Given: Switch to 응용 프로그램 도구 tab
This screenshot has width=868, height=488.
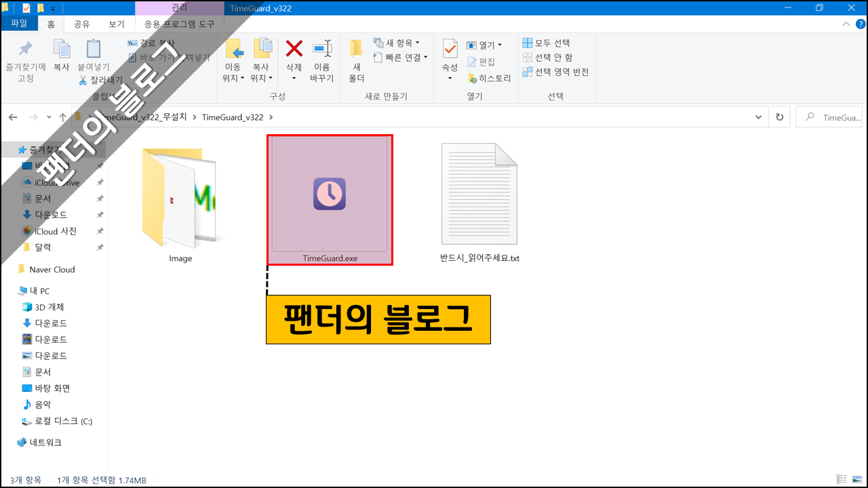Looking at the screenshot, I should pos(180,24).
